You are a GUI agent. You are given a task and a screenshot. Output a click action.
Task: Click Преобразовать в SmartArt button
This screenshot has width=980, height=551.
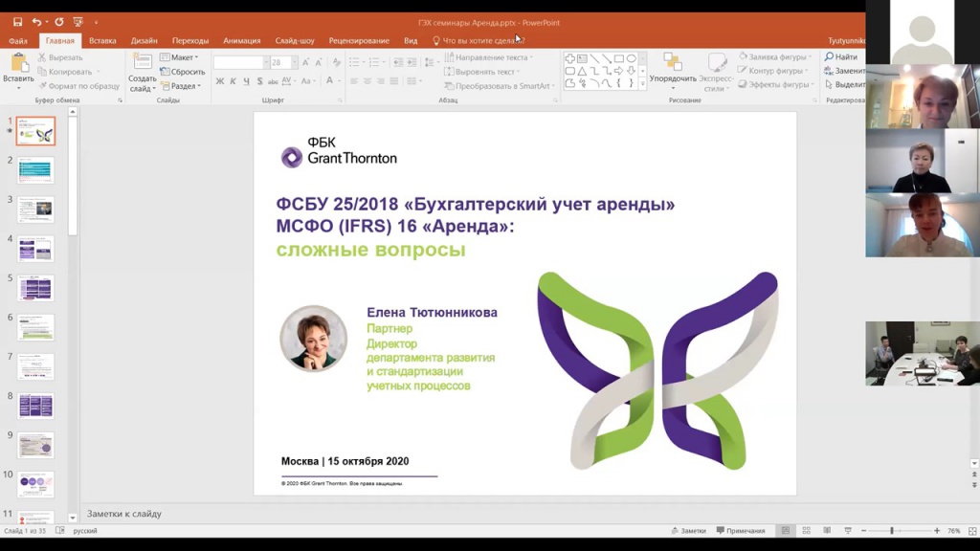pyautogui.click(x=499, y=86)
